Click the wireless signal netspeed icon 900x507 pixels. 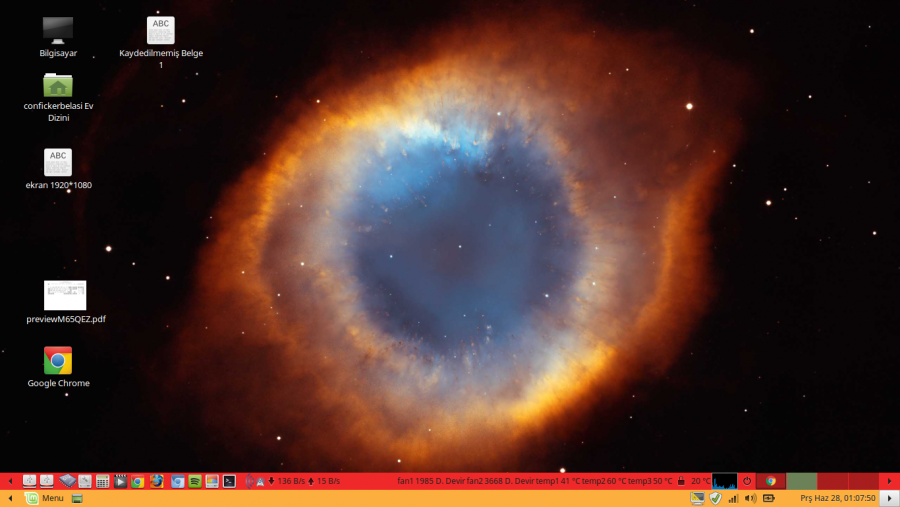[255, 481]
